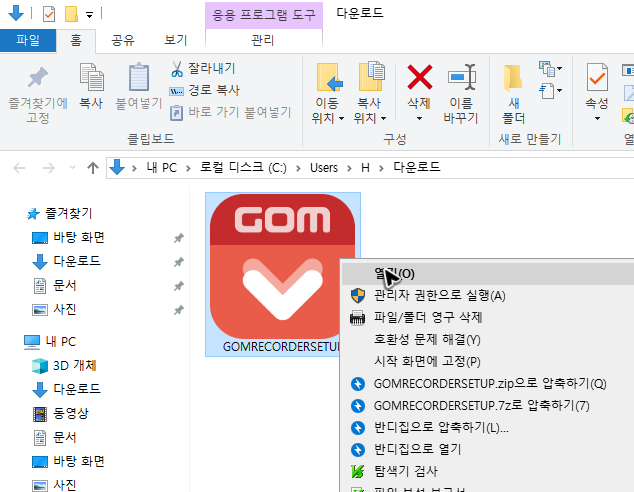
Task: Click the Up one level arrow
Action: point(93,168)
